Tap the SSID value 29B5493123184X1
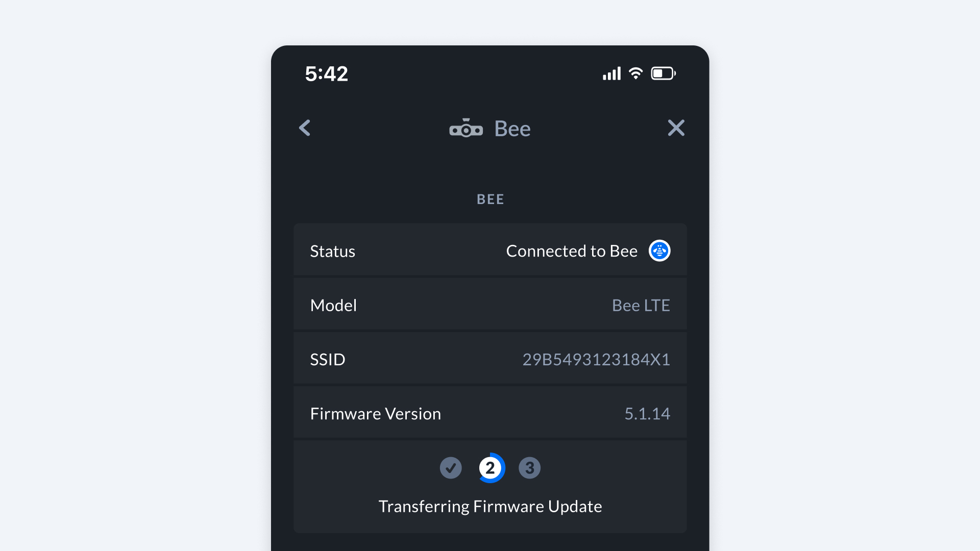The height and width of the screenshot is (551, 980). (596, 360)
